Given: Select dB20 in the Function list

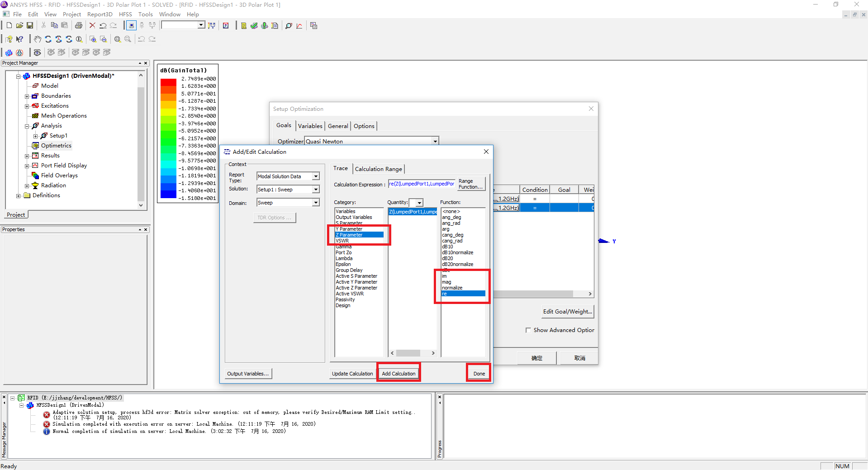Looking at the screenshot, I should tap(447, 258).
